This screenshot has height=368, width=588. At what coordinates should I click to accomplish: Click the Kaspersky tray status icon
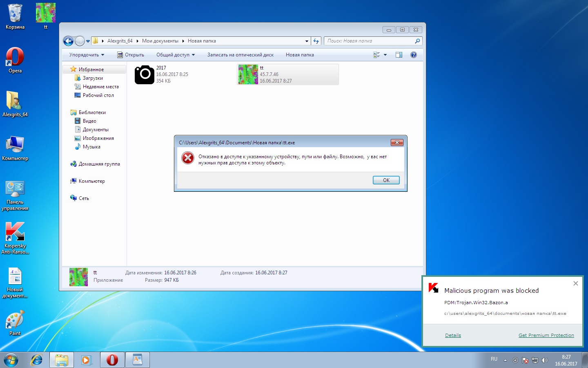pyautogui.click(x=515, y=360)
